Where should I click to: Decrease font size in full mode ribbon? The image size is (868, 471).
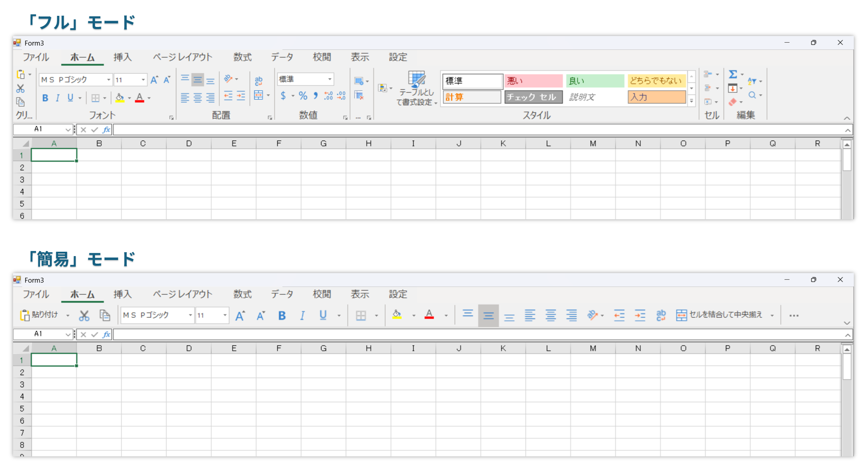point(167,80)
